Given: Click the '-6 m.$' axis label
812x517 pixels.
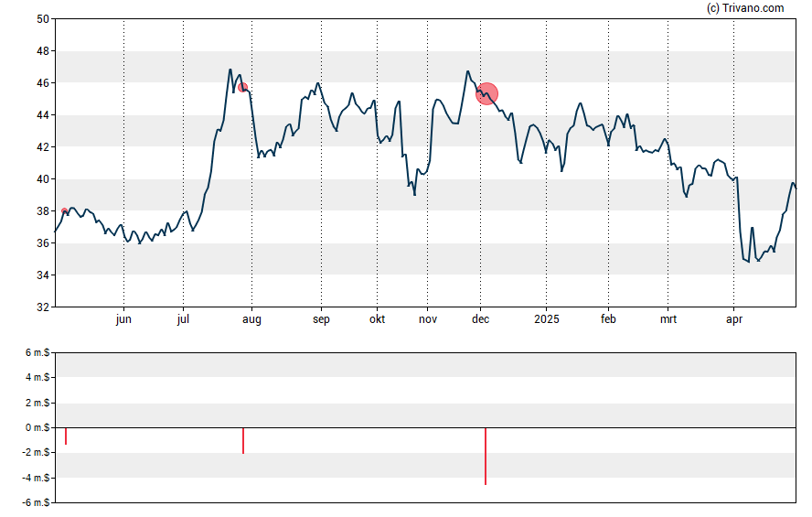Looking at the screenshot, I should point(36,503).
